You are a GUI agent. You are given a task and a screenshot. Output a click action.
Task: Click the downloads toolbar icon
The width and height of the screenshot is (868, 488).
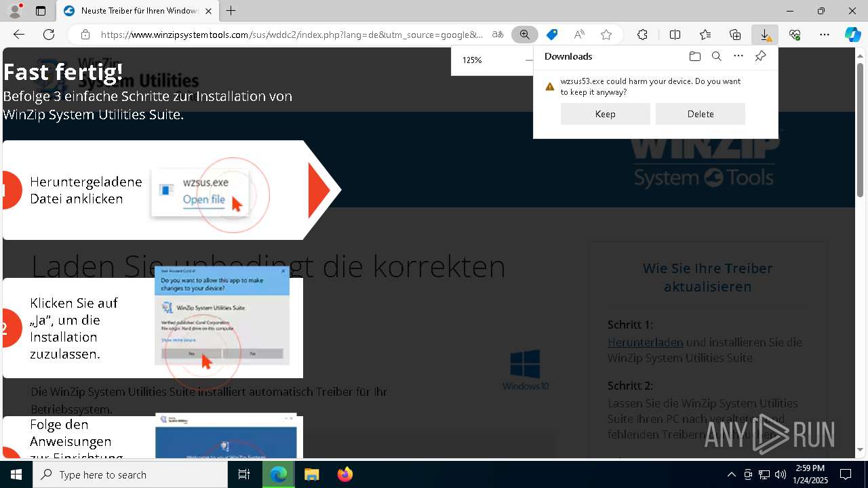[765, 35]
